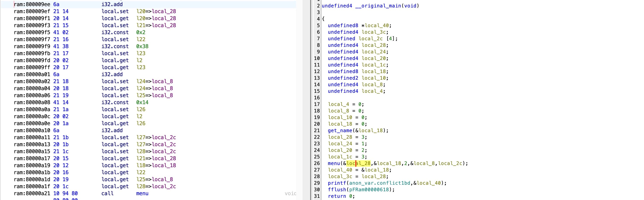Select the 0x14 constant operand

[x=142, y=102]
